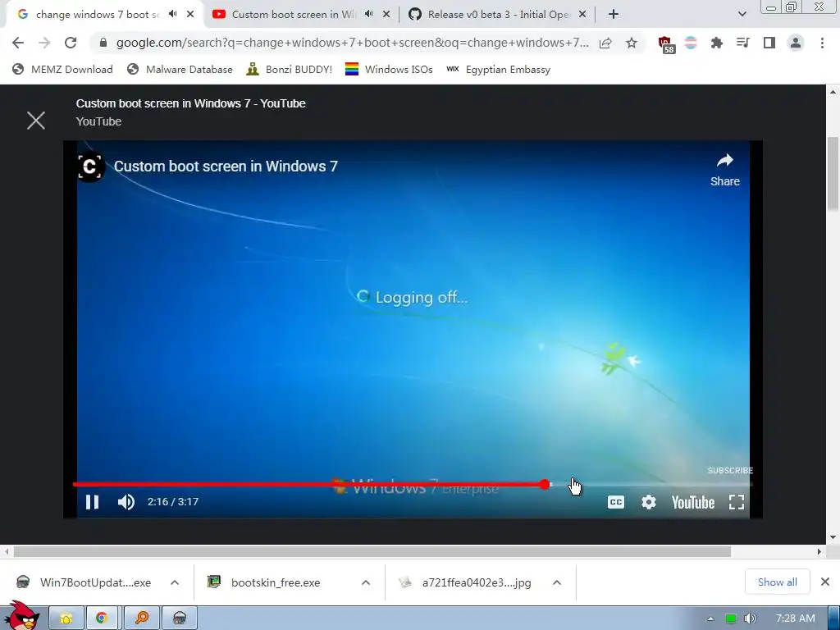Open the tab search dropdown arrow
This screenshot has height=630, width=840.
742,15
